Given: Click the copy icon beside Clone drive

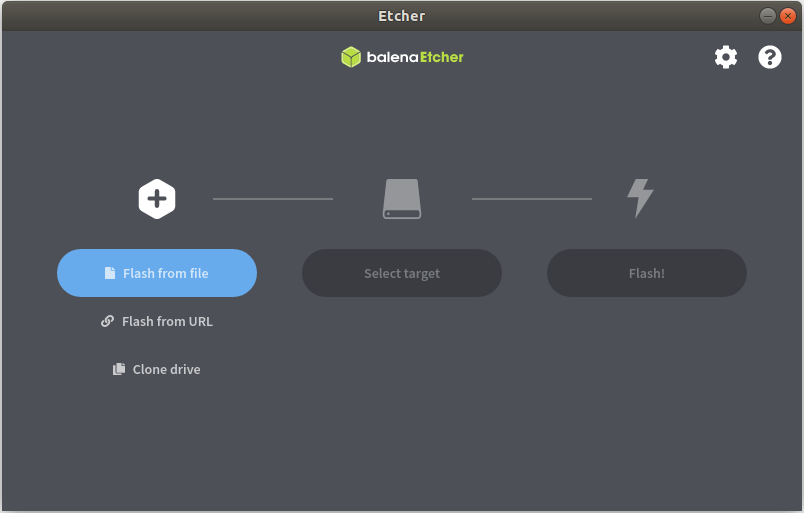Looking at the screenshot, I should (119, 369).
